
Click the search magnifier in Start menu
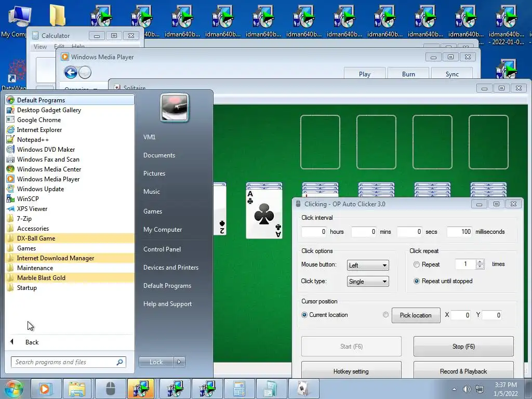pos(120,362)
